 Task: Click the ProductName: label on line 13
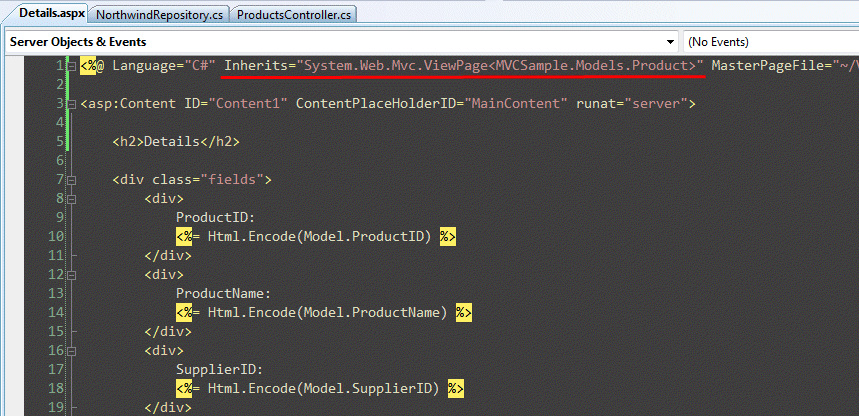pos(224,293)
